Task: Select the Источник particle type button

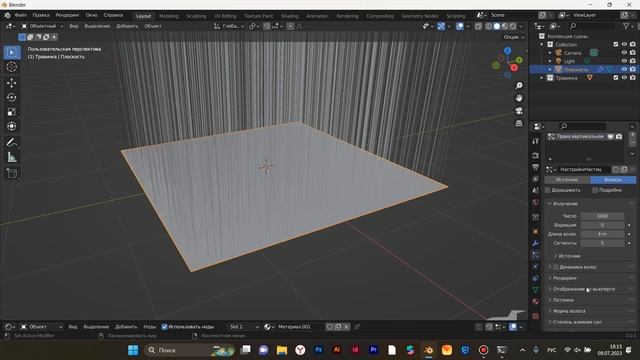Action: pyautogui.click(x=567, y=180)
